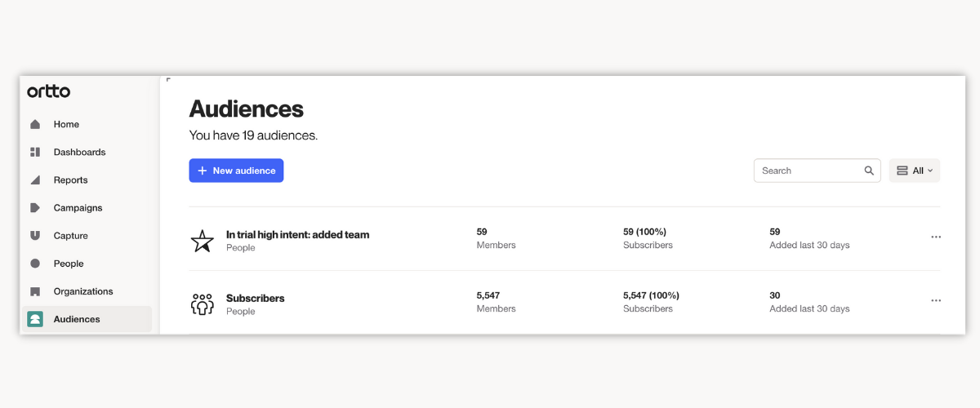Click the Ortto logo
The image size is (980, 408).
click(49, 91)
